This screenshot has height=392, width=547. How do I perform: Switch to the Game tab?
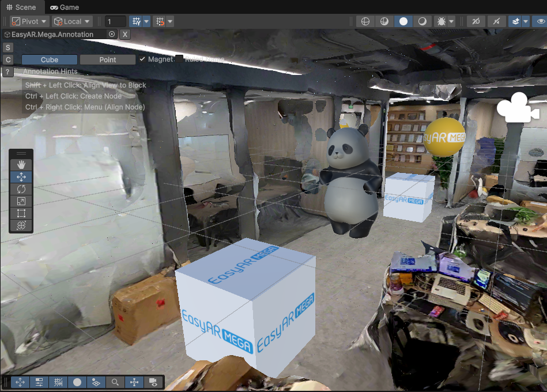[65, 7]
